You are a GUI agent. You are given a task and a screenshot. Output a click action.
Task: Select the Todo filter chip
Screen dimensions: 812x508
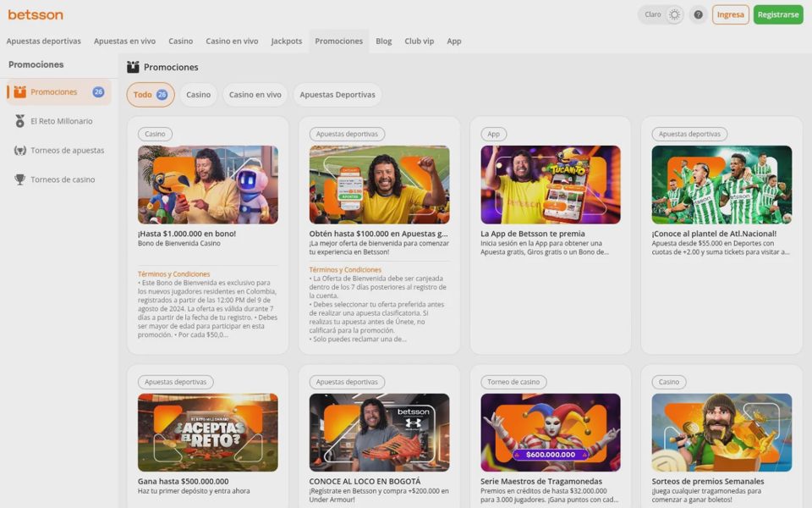(151, 95)
